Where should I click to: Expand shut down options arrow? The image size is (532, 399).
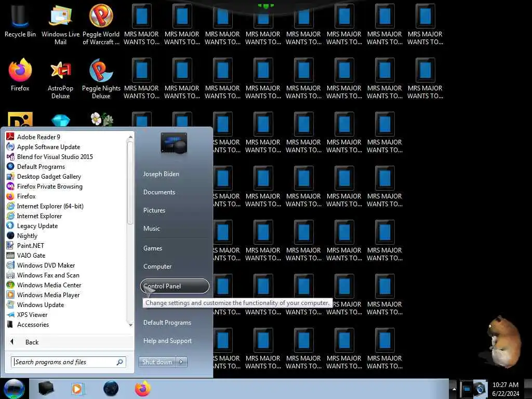(x=181, y=362)
